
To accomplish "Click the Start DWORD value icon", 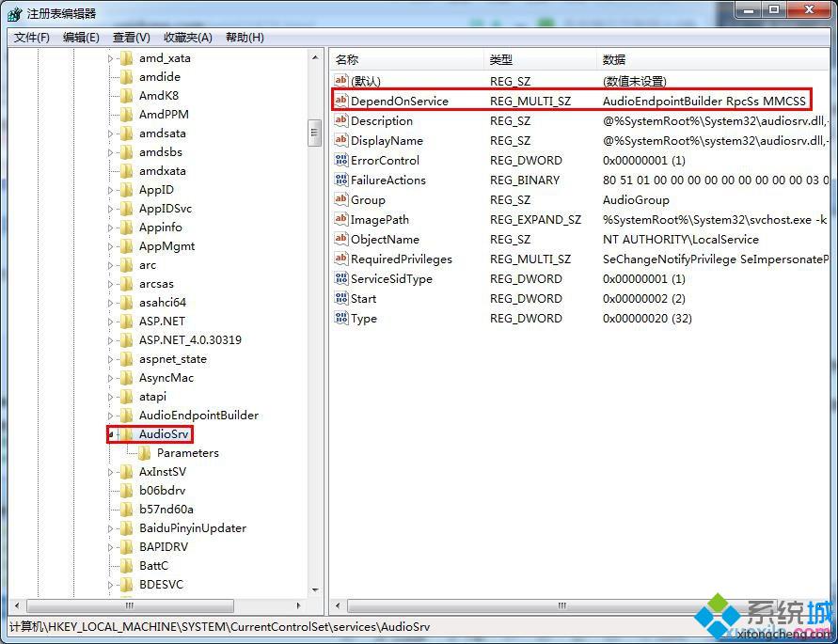I will point(341,298).
